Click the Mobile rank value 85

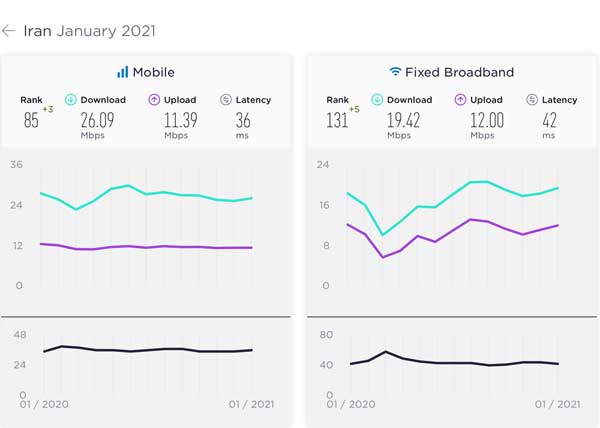click(x=31, y=121)
